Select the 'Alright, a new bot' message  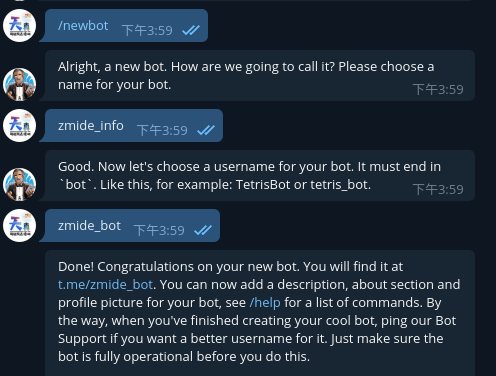260,76
